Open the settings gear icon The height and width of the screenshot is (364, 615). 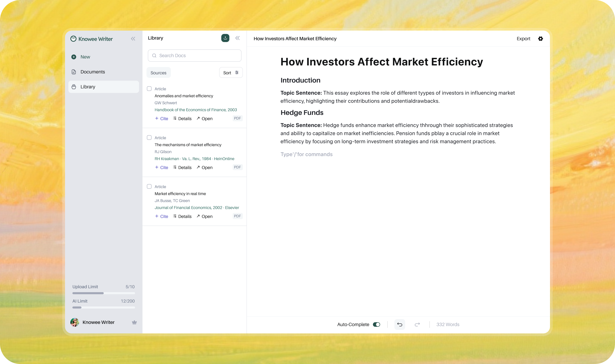tap(540, 39)
